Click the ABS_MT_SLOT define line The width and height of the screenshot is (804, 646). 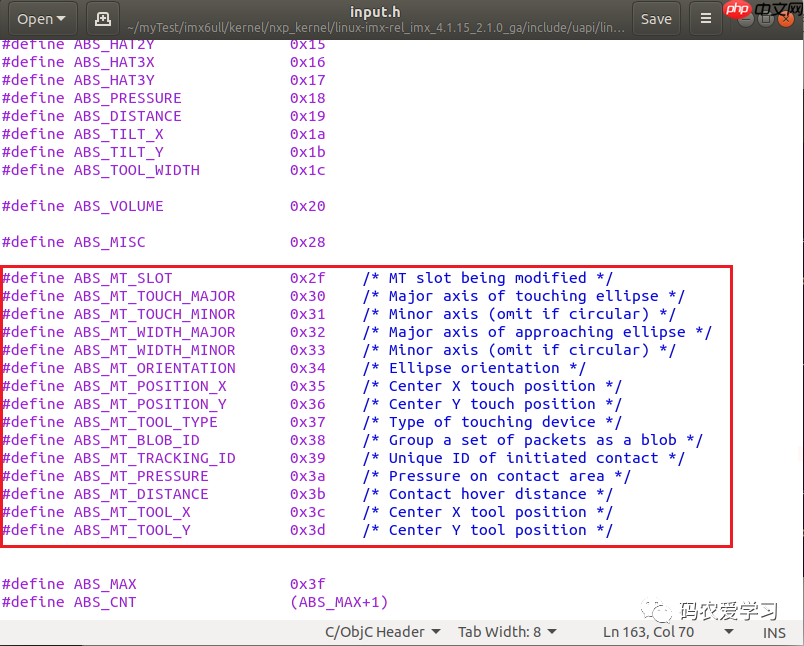[x=308, y=278]
